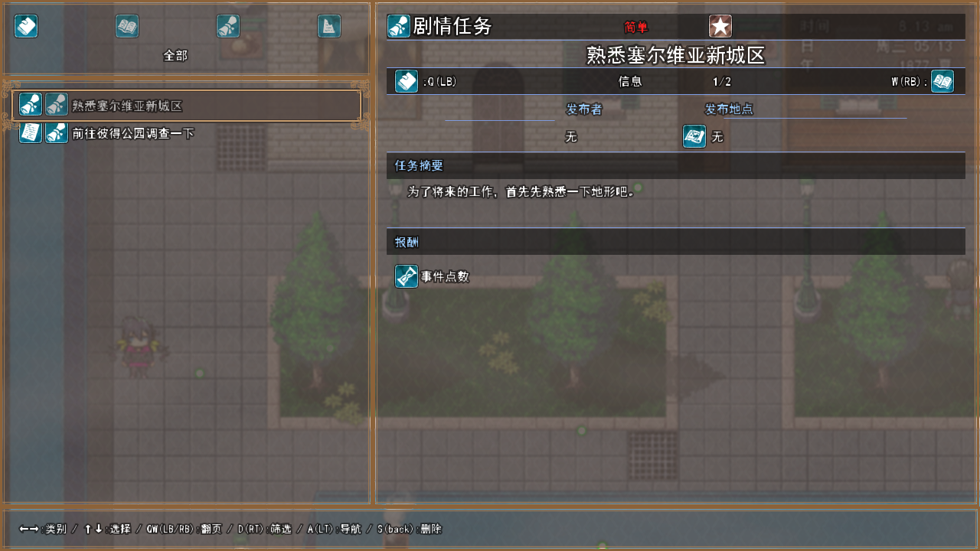
Task: Click the map icon under 发布地点
Action: click(x=694, y=136)
